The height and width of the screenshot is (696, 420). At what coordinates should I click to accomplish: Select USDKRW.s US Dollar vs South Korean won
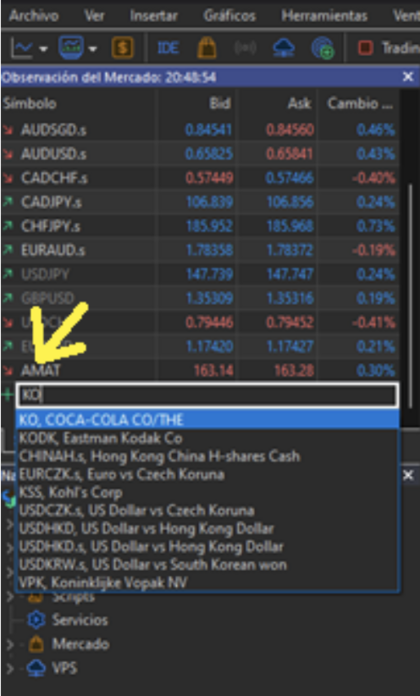[x=207, y=565]
